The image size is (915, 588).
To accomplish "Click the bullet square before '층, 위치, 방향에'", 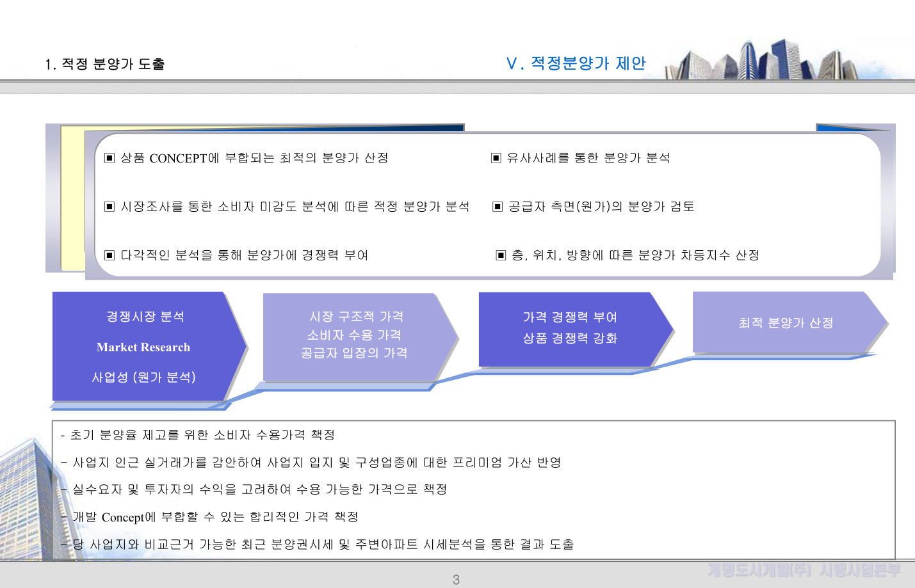I will click(x=501, y=255).
